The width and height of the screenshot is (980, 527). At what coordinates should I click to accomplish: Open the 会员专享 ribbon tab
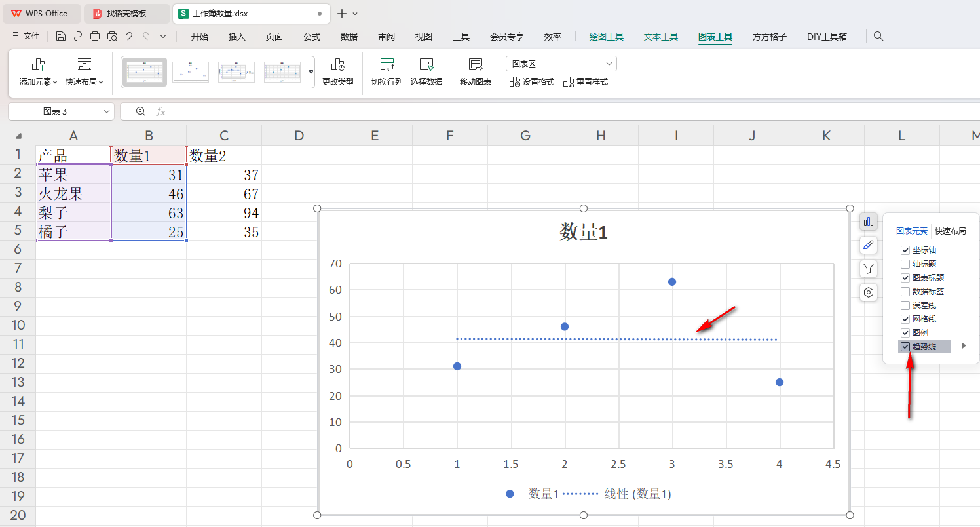tap(507, 37)
